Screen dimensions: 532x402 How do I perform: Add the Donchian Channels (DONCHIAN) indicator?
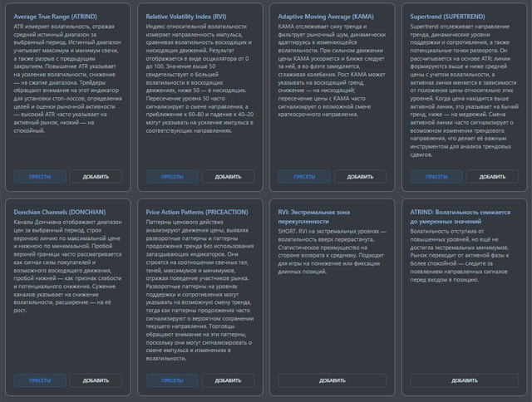96,380
